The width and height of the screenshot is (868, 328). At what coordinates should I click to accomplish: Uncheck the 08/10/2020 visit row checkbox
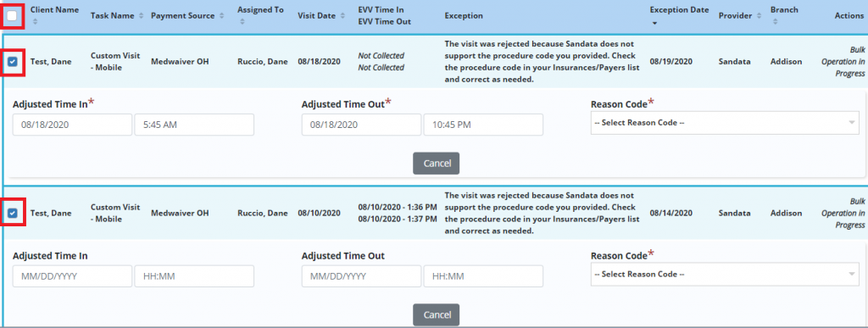click(x=13, y=213)
